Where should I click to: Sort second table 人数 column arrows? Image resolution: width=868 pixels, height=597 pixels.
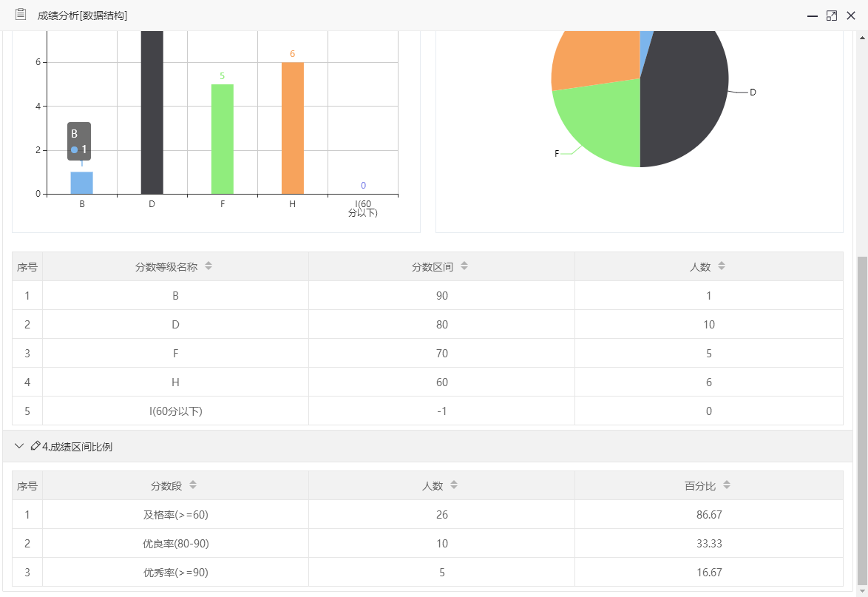[453, 485]
